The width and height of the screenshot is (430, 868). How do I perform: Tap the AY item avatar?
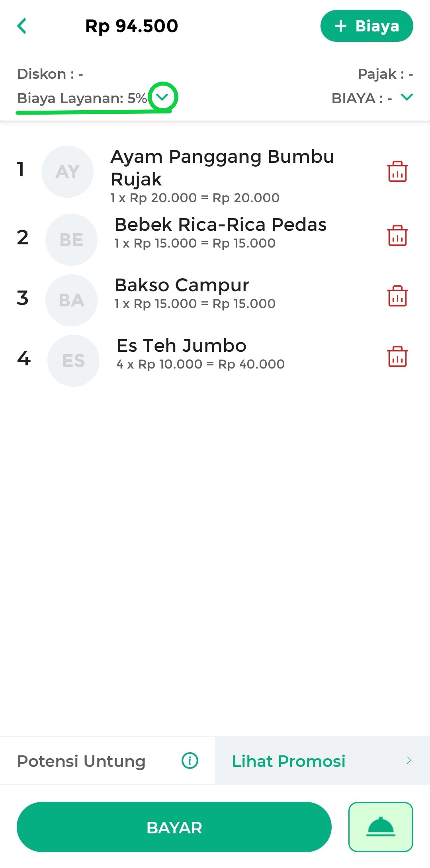click(x=67, y=172)
